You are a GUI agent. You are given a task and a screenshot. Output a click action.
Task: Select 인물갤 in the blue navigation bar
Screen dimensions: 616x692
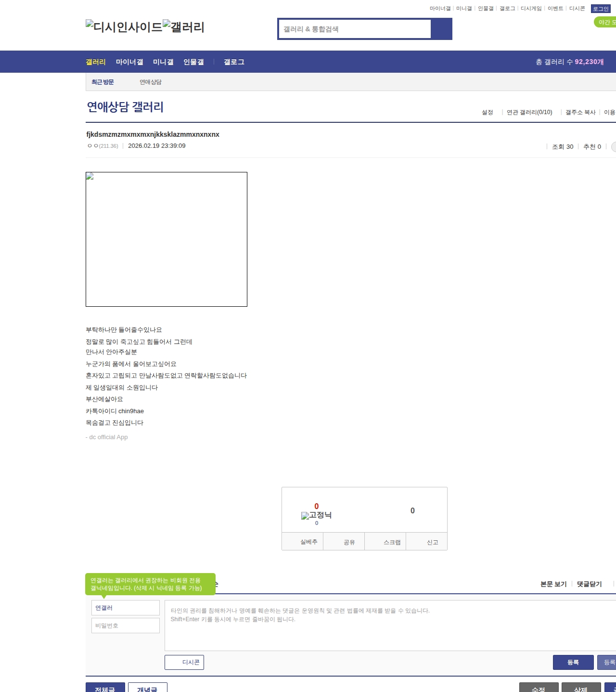pos(193,62)
